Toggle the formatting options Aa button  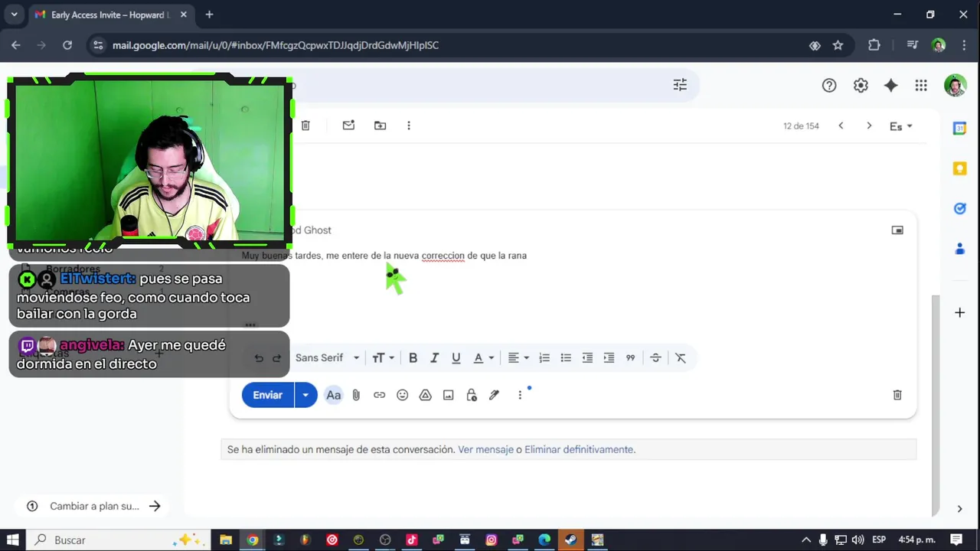[x=333, y=395]
